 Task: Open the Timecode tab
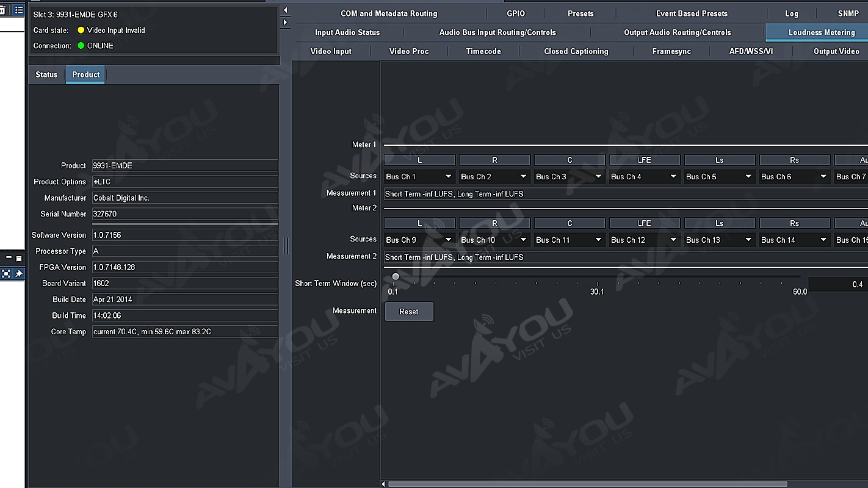tap(483, 51)
